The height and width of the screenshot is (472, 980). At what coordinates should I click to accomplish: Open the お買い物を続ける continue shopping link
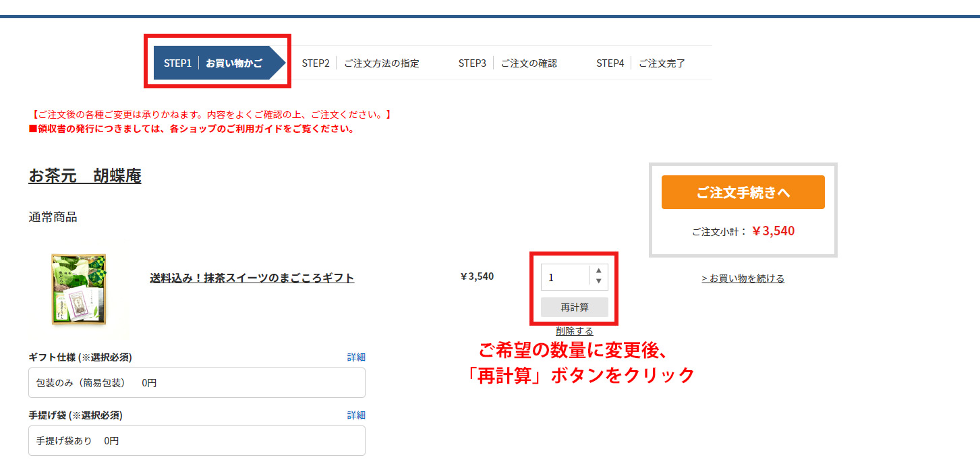tap(743, 278)
